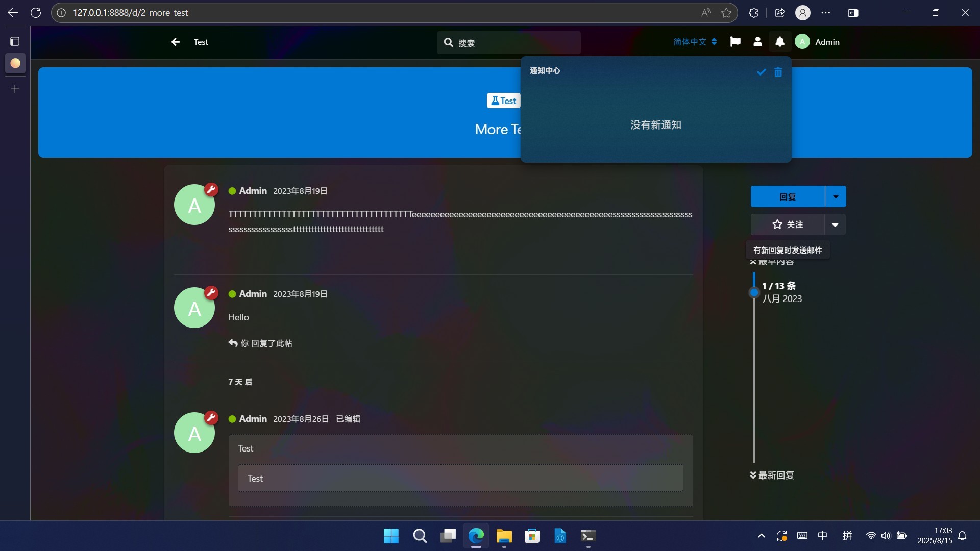Click the notification bell icon
The height and width of the screenshot is (551, 980).
point(780,42)
